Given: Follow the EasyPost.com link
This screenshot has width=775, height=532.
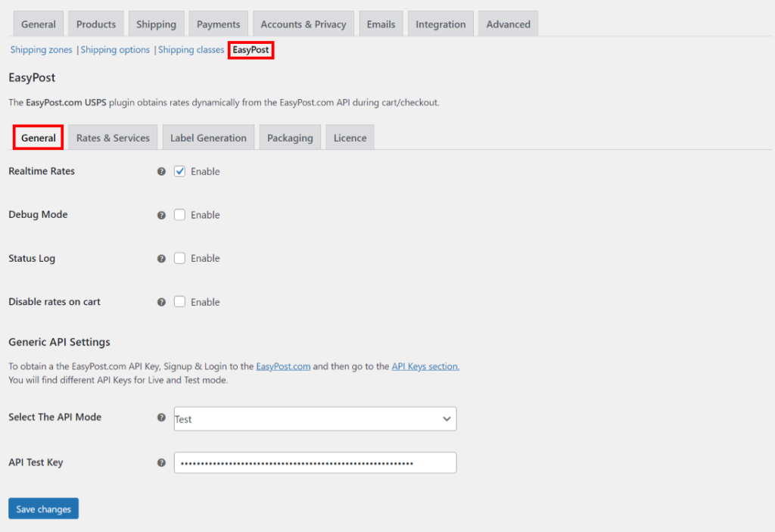Looking at the screenshot, I should click(x=283, y=366).
